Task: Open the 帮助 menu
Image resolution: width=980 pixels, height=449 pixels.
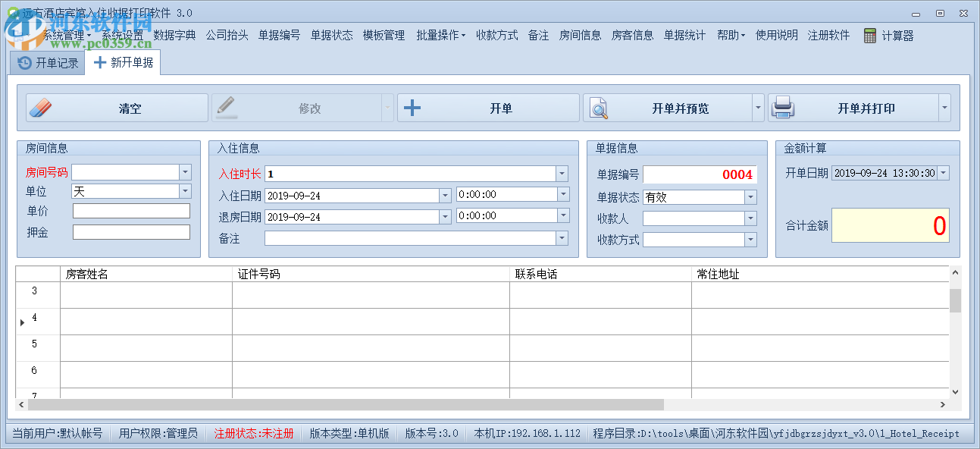Action: coord(731,35)
